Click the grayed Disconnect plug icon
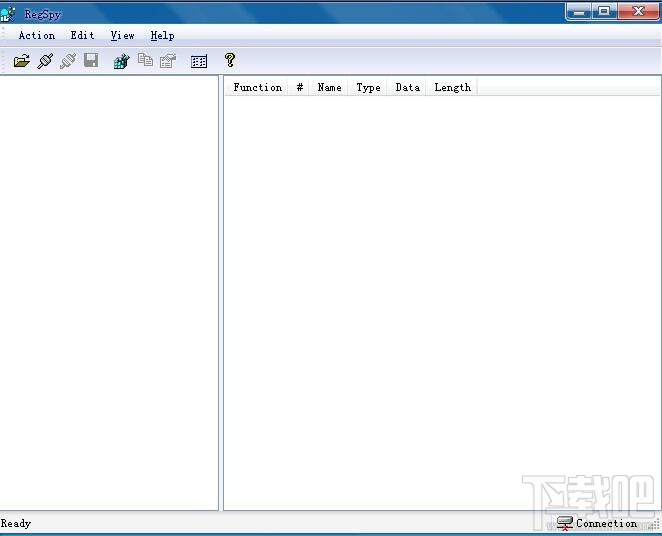This screenshot has width=662, height=536. click(68, 61)
